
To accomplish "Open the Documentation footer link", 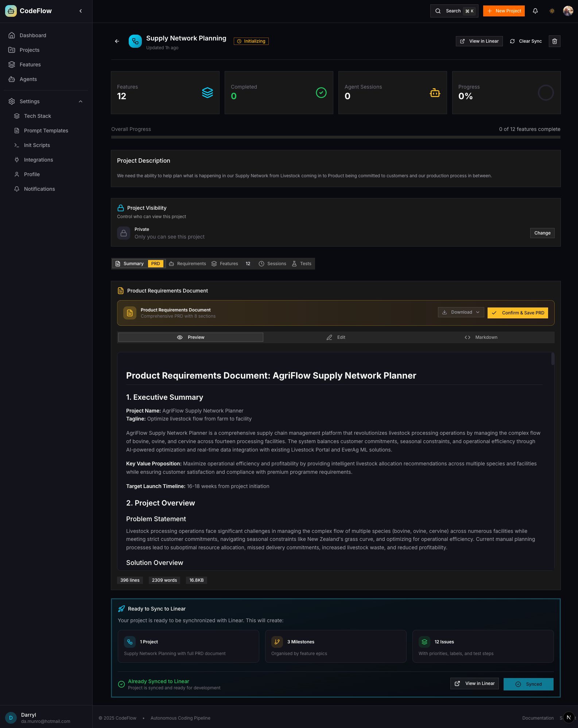I will click(538, 718).
